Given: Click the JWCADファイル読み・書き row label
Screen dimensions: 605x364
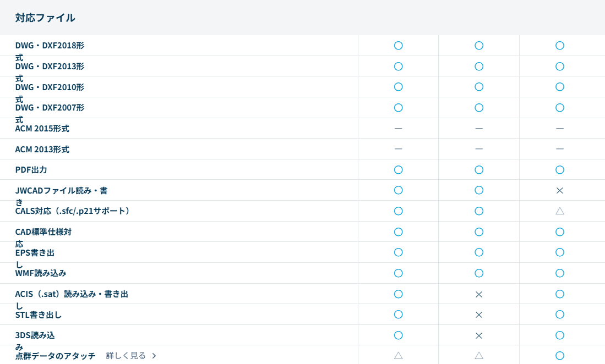Looking at the screenshot, I should pos(61,191).
